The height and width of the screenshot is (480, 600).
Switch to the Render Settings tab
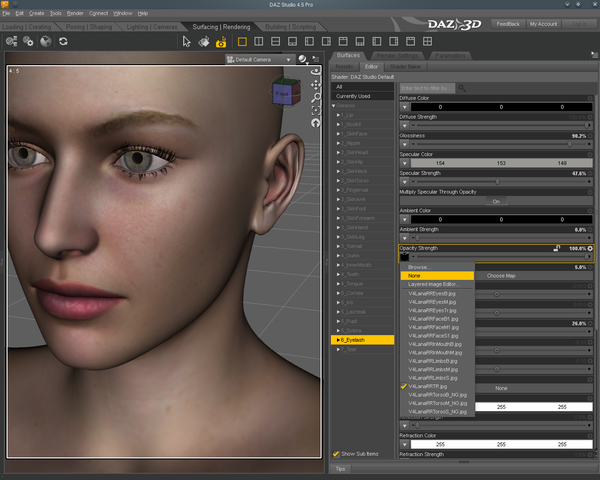pos(399,55)
